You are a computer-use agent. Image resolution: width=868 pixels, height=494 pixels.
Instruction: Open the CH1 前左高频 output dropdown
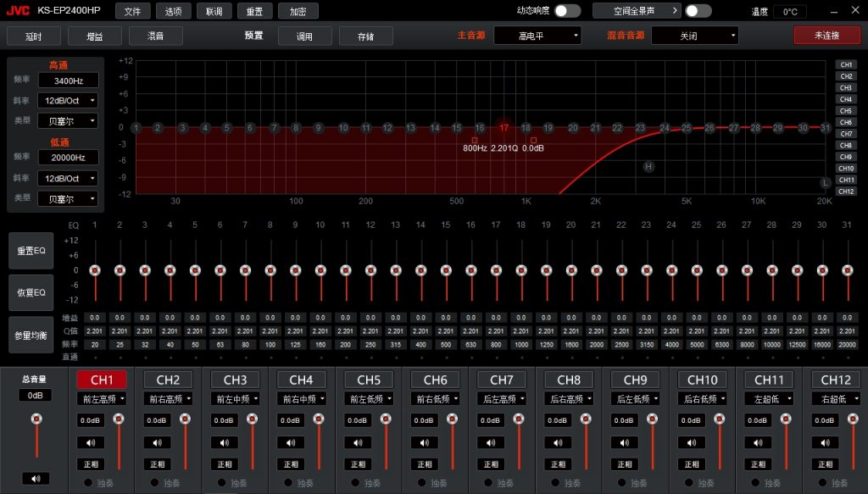[102, 399]
